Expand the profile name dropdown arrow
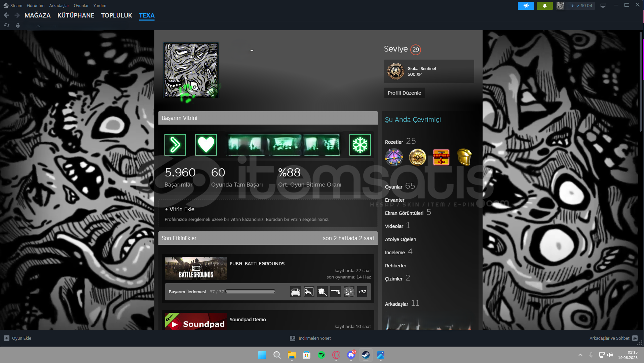 pos(252,51)
